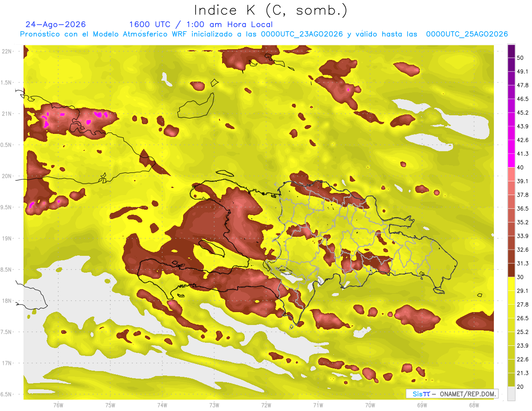This screenshot has height=411, width=532.
Task: Click the legend value "22.6"
Action: 522,360
